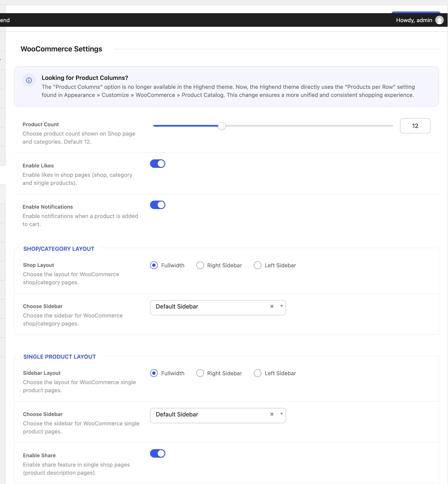Viewport: 448px width, 484px height.
Task: Clear the shop/category Default Sidebar selection
Action: [x=272, y=306]
